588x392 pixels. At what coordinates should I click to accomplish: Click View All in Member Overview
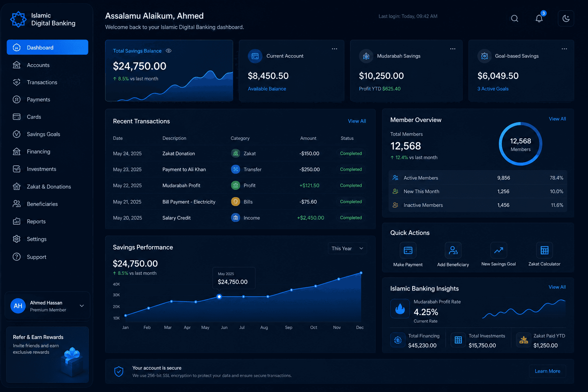tap(557, 119)
